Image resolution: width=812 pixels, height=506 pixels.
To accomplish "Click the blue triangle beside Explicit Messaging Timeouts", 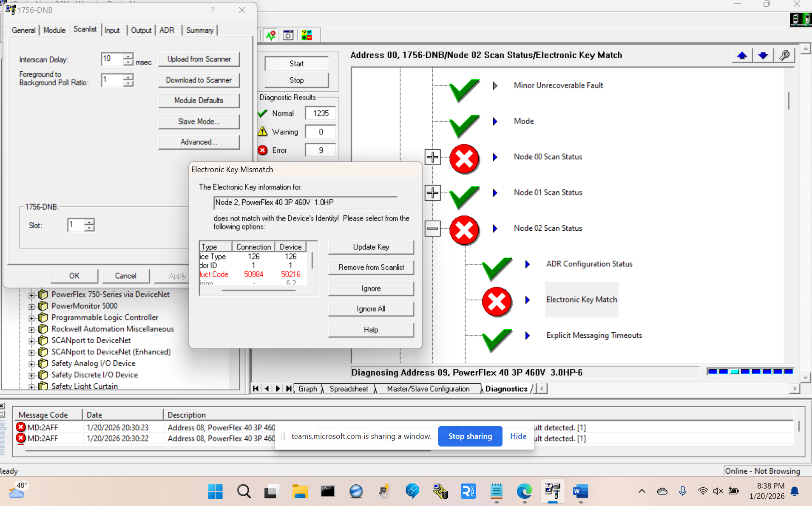I will click(x=527, y=336).
